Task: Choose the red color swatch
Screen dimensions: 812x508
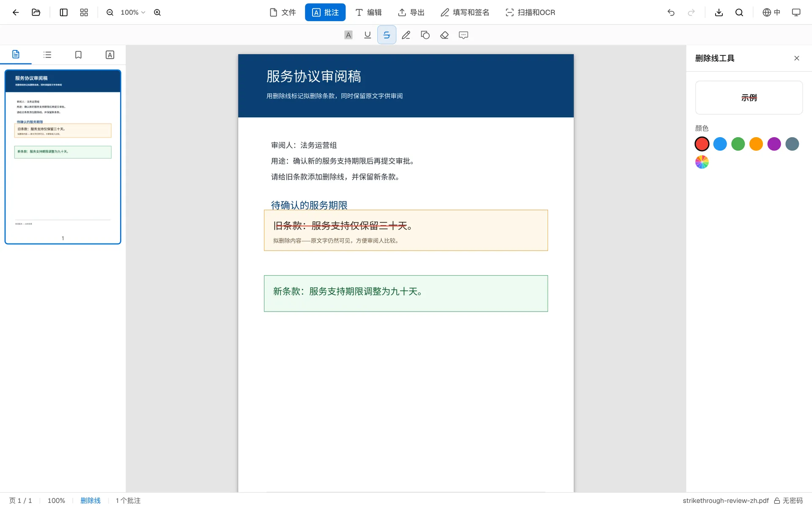Action: coord(702,144)
